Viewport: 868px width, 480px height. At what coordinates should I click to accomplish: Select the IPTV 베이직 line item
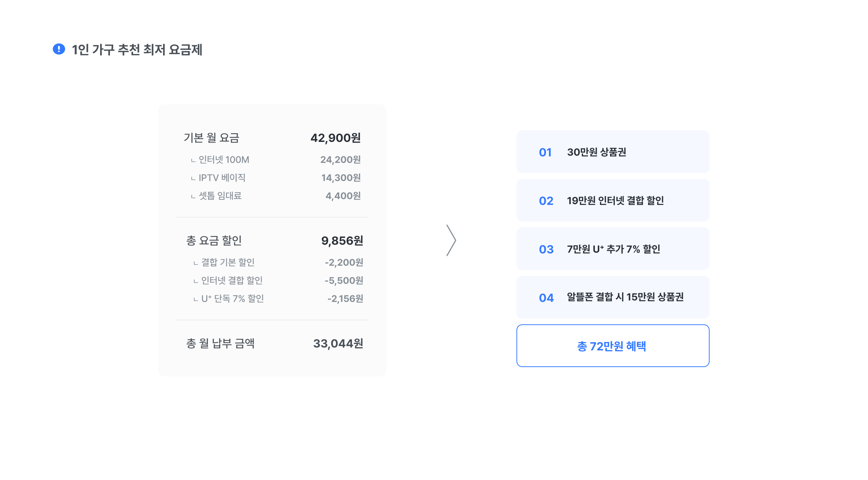222,178
